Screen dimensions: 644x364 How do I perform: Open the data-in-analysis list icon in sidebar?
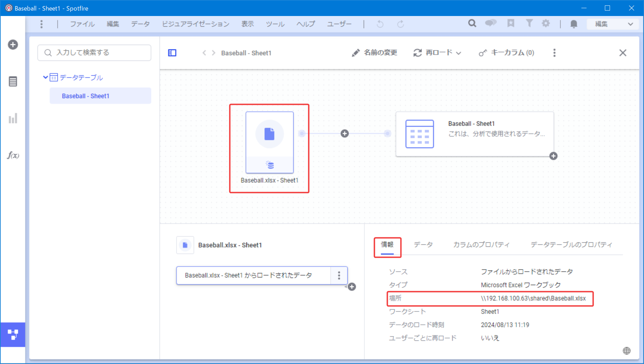(x=13, y=82)
